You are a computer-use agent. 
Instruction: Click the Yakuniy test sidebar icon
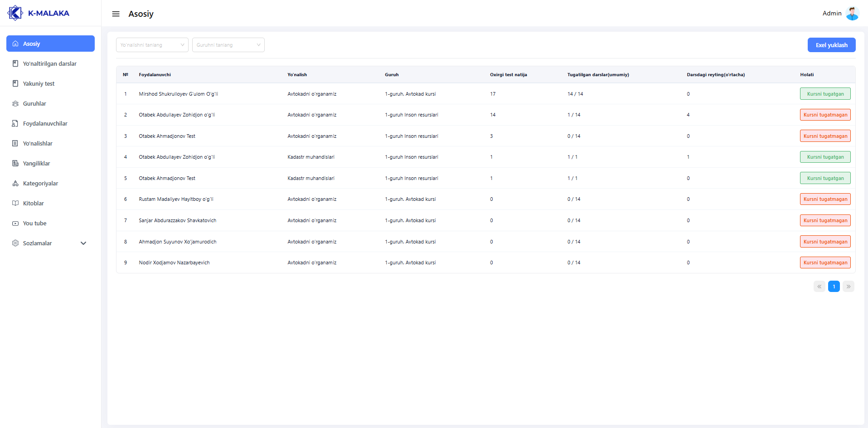(15, 84)
